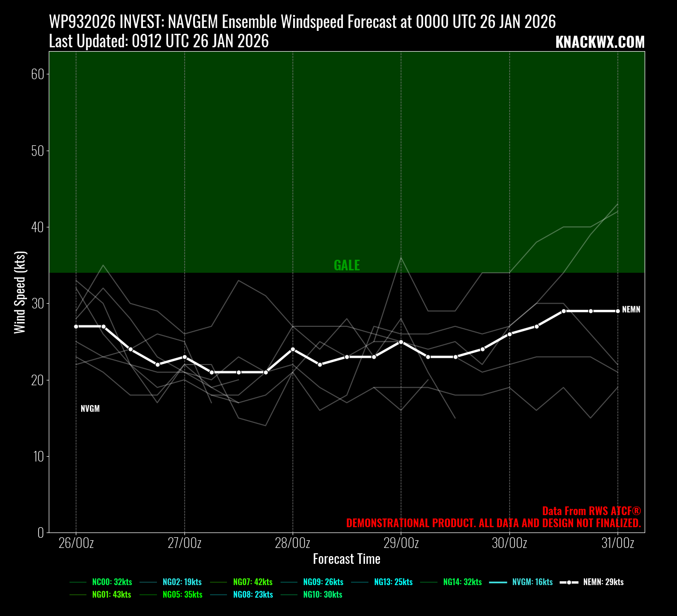
Task: Click the NG08: 23kts legend label
Action: pyautogui.click(x=253, y=595)
